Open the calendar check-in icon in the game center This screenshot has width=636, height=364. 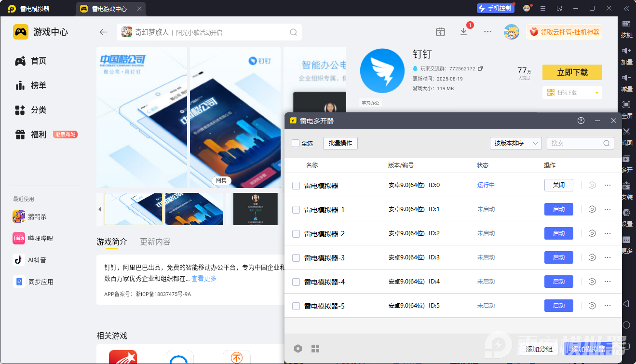(x=440, y=32)
